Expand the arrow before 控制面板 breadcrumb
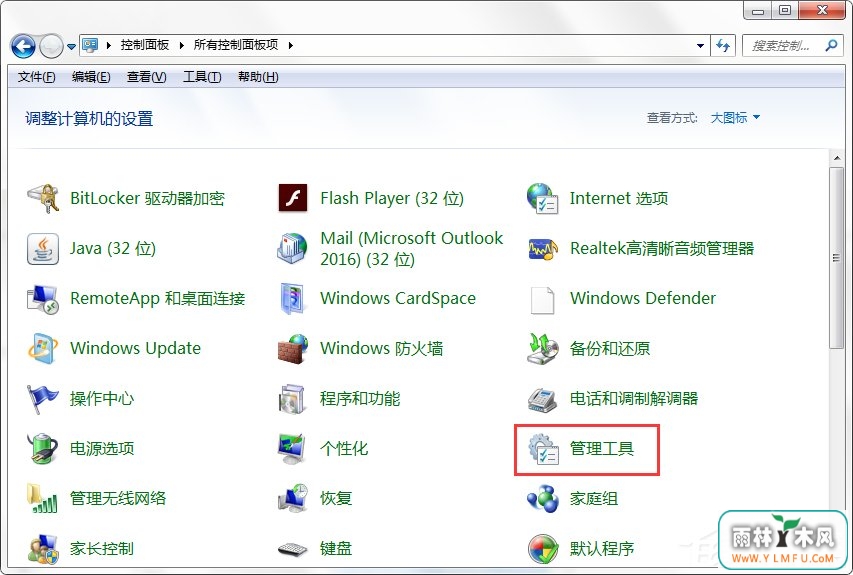 (108, 45)
